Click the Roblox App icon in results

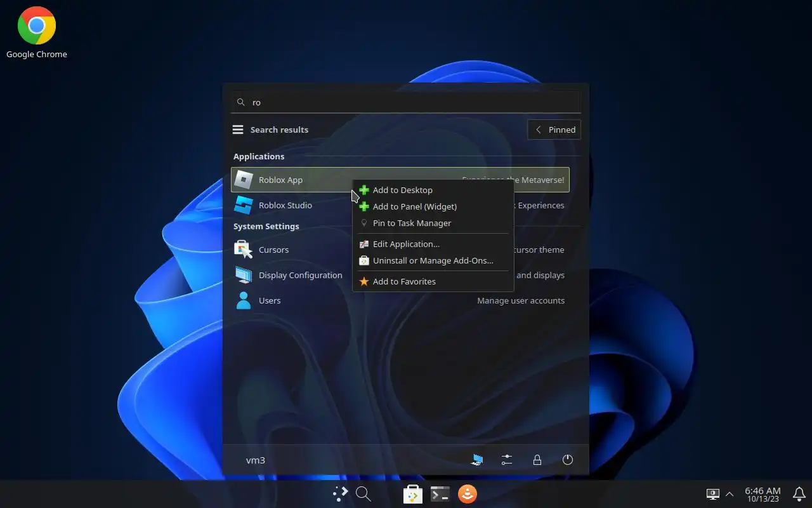coord(244,180)
